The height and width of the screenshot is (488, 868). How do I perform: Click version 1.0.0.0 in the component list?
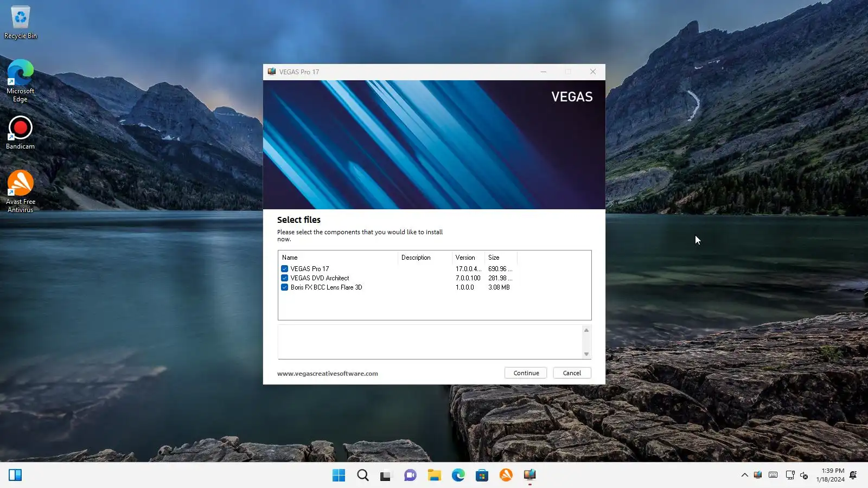click(x=465, y=287)
